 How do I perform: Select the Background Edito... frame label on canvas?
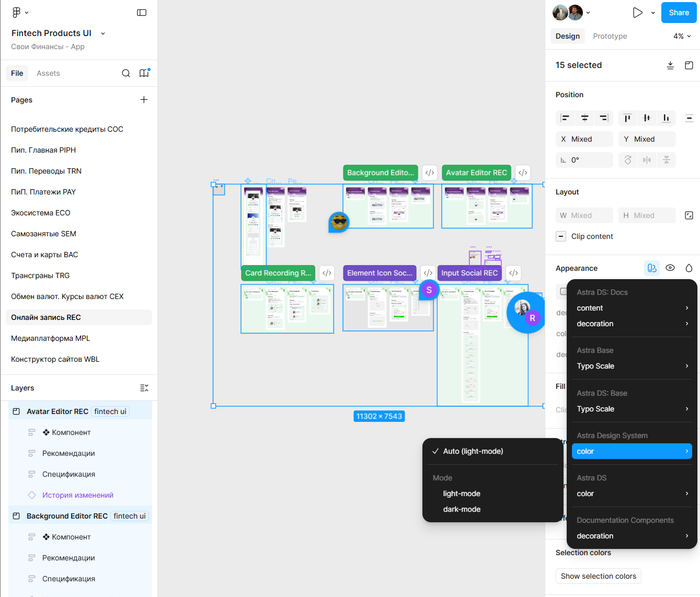pyautogui.click(x=380, y=173)
